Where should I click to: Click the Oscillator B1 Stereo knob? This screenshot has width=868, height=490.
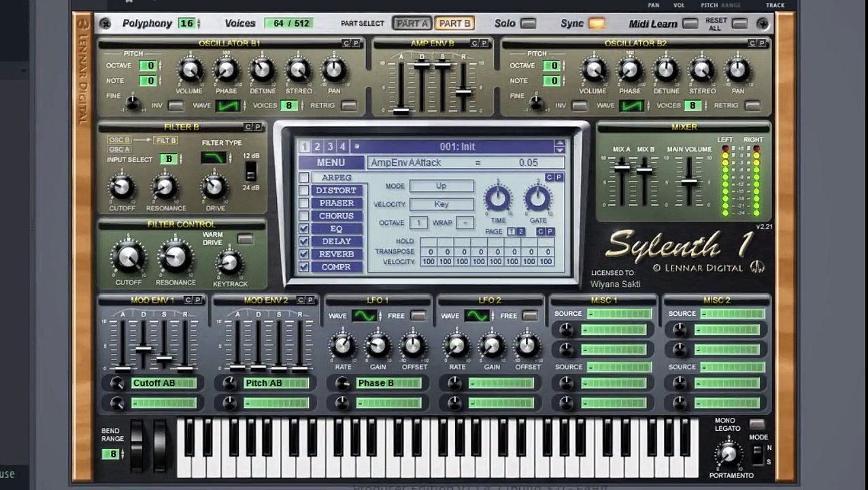click(x=298, y=70)
